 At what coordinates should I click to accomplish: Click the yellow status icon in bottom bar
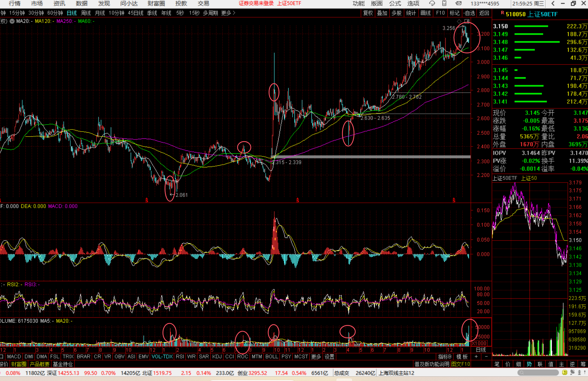click(565, 373)
